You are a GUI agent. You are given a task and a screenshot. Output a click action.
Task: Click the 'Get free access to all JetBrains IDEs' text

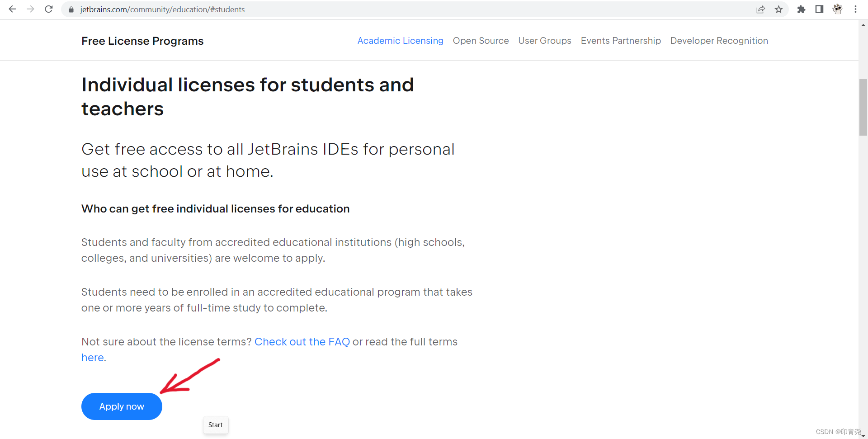[268, 160]
